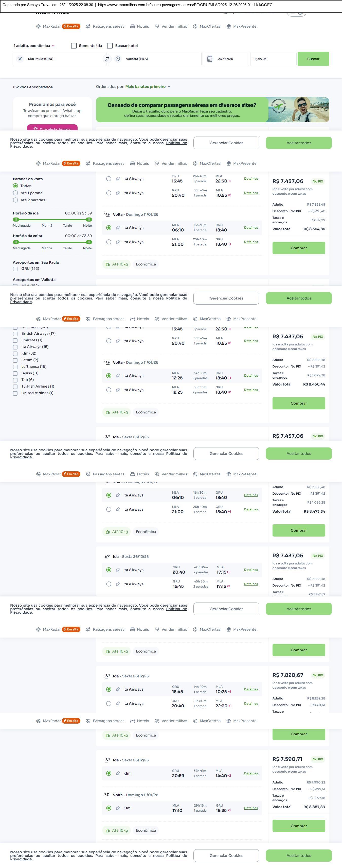Pin the Ita Airways 14h 40m outbound flight
The width and height of the screenshot is (342, 868).
click(x=118, y=689)
